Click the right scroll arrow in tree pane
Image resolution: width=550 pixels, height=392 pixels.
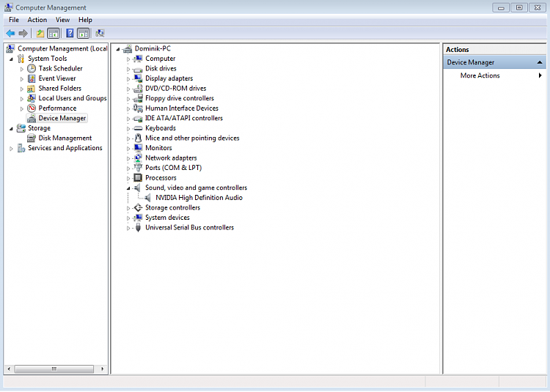(x=102, y=369)
